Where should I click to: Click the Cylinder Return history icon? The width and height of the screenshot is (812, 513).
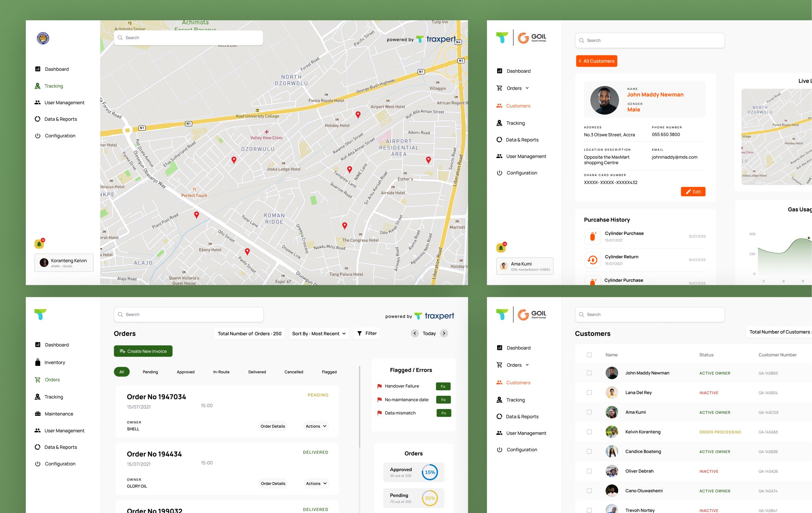click(592, 260)
